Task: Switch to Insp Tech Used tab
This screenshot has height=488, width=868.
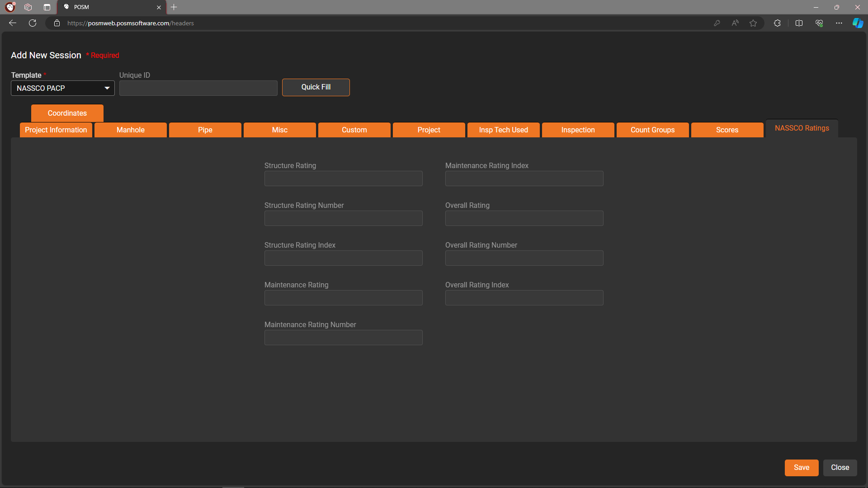Action: [x=504, y=130]
